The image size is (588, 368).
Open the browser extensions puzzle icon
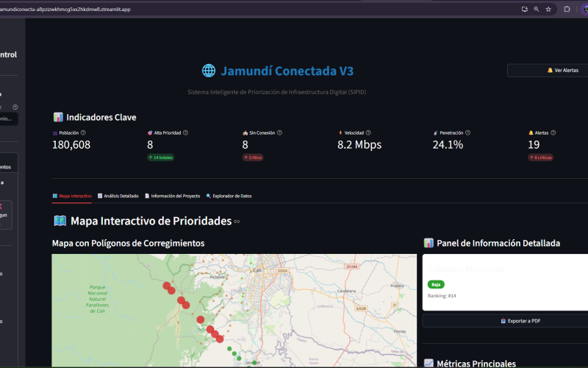(567, 9)
